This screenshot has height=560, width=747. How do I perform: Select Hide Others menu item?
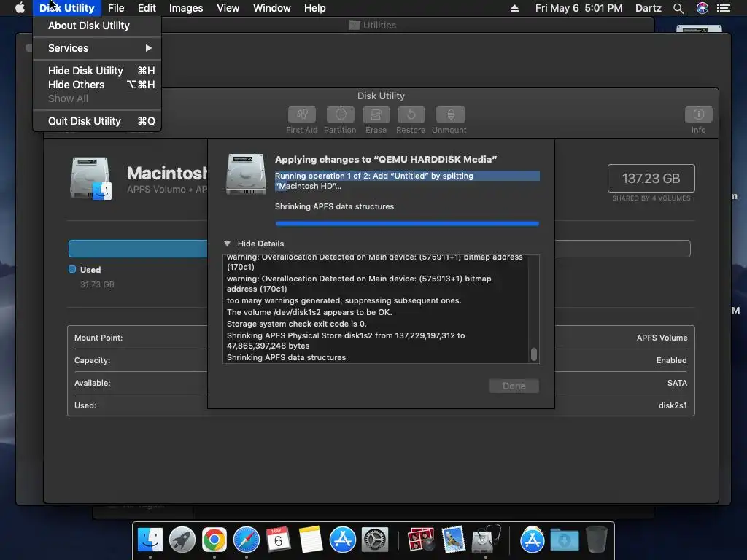97,85
